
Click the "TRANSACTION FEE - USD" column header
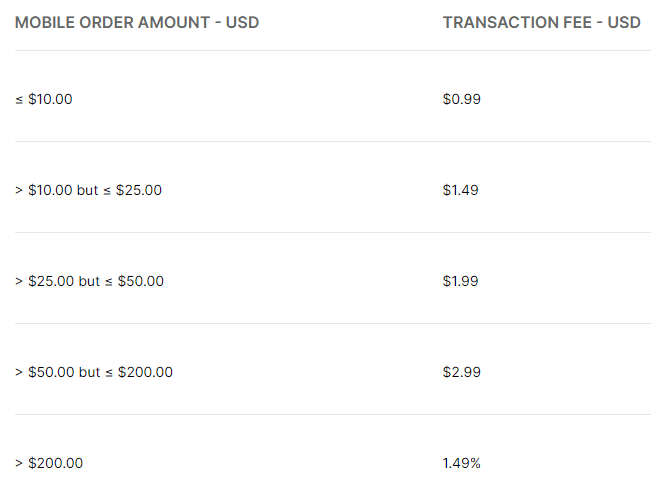[x=541, y=22]
